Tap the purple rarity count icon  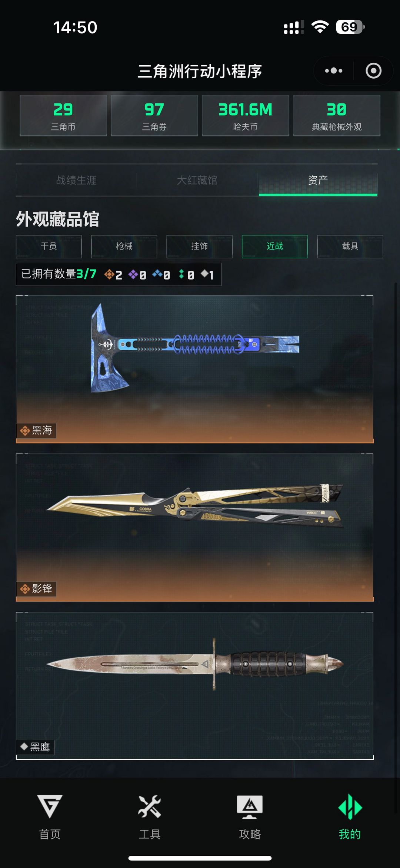click(133, 274)
